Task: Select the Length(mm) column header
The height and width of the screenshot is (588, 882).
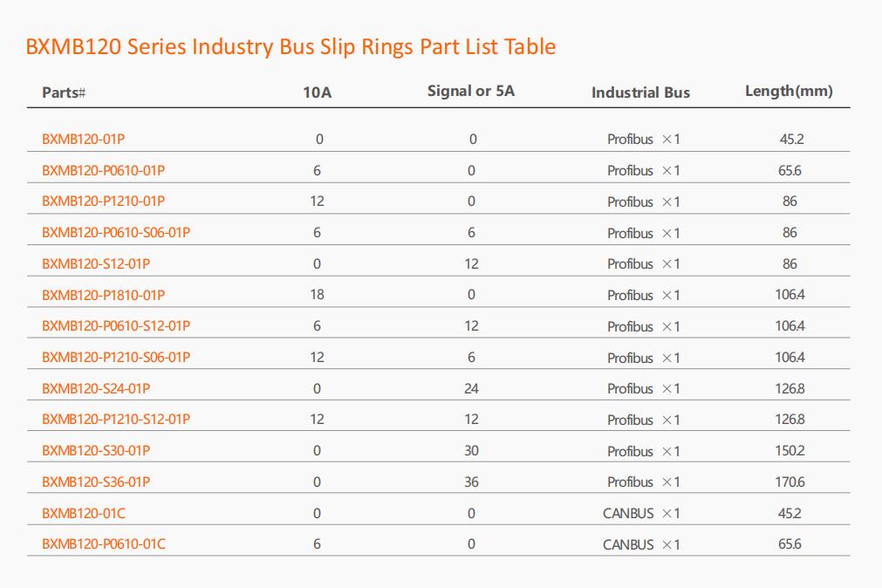Action: tap(789, 91)
